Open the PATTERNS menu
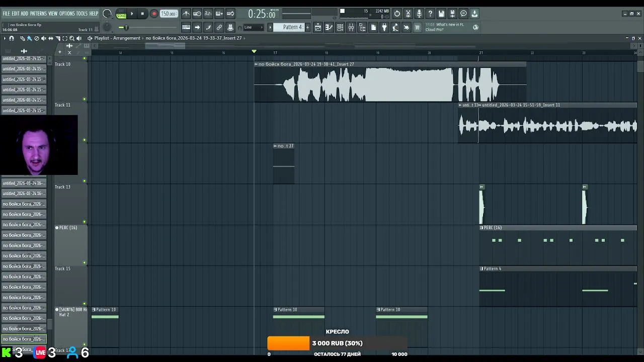Viewport: 644px width, 362px height. click(x=38, y=14)
